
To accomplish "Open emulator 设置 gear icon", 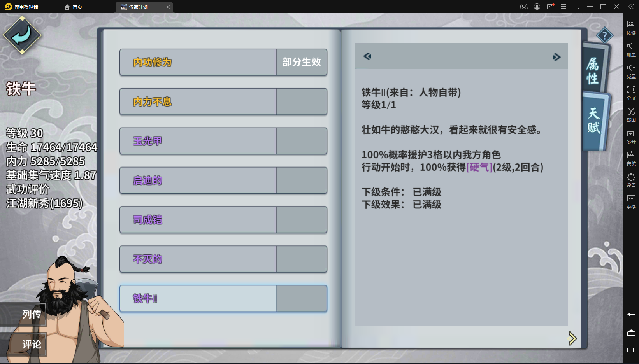I will click(631, 180).
